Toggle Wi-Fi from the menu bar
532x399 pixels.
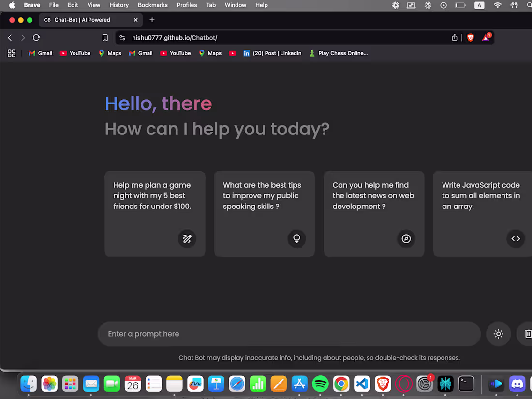click(x=498, y=5)
